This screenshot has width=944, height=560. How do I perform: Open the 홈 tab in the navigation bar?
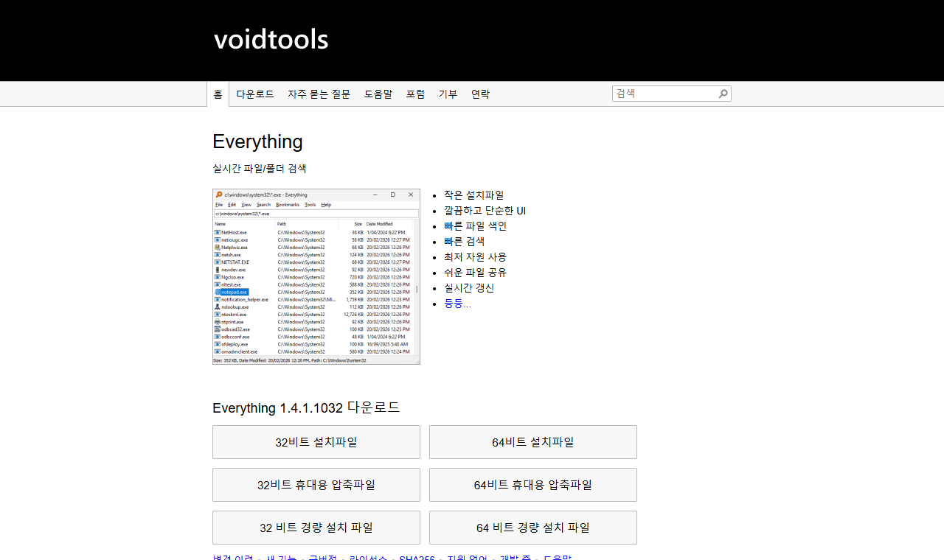pos(218,94)
